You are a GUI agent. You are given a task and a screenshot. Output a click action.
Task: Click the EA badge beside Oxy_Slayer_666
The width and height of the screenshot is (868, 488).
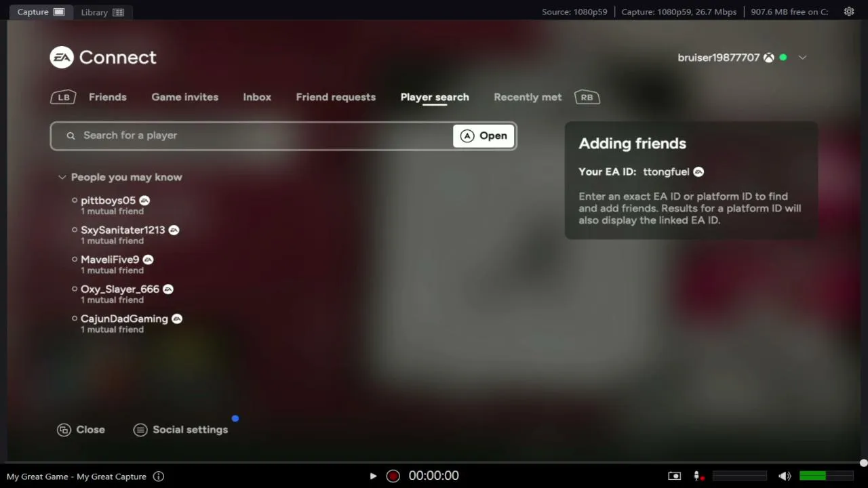click(168, 289)
